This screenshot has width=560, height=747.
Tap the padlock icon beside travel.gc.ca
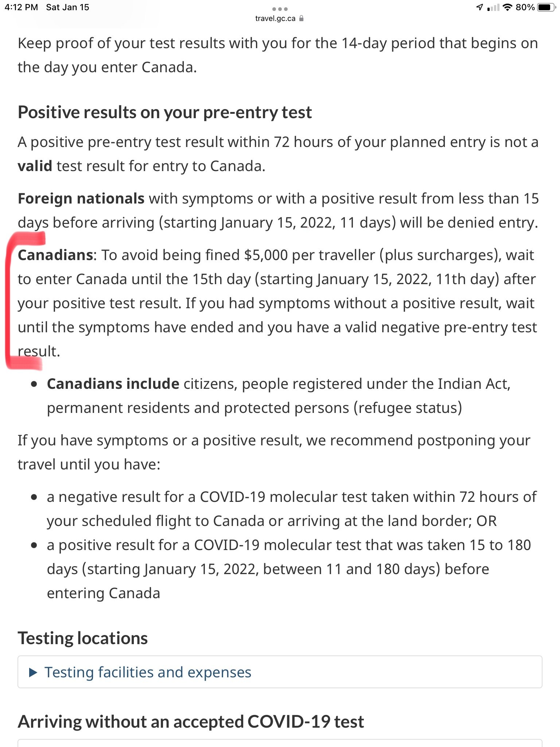301,18
